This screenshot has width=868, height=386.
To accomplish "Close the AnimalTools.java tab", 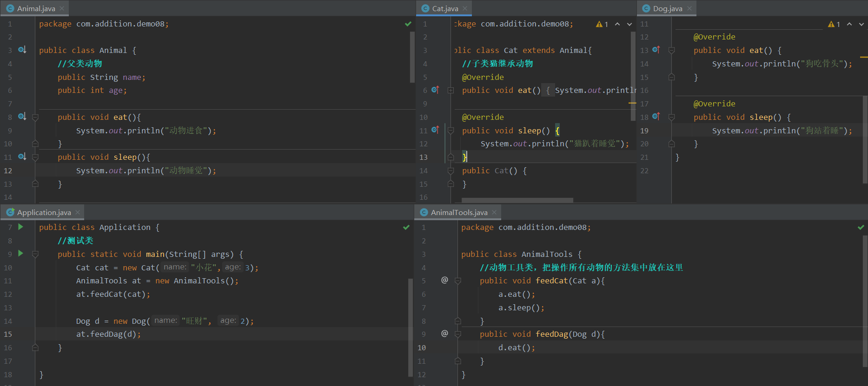I will pos(494,212).
